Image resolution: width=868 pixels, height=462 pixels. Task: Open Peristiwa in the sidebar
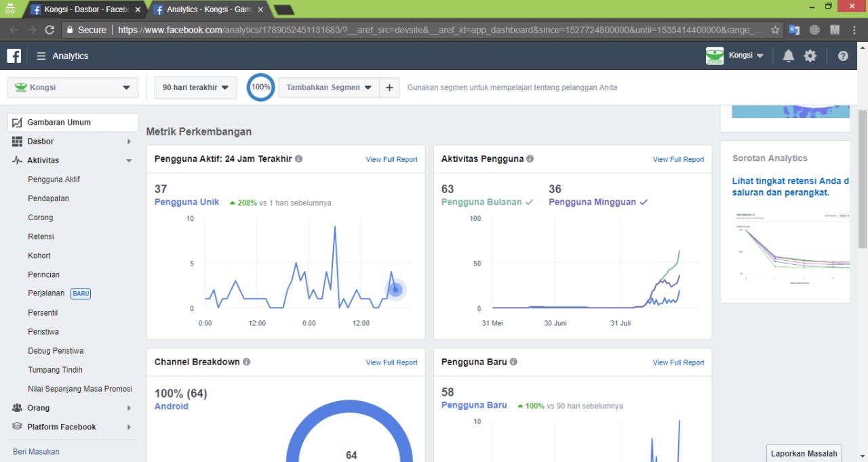pos(43,332)
